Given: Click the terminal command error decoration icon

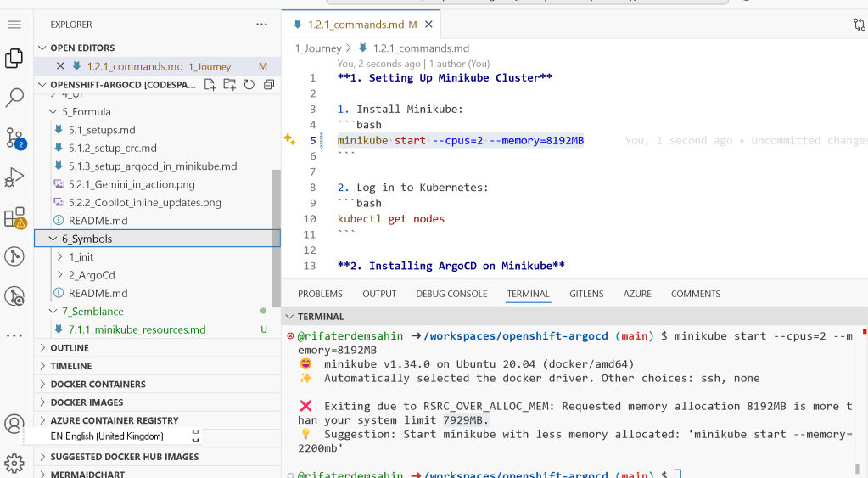Looking at the screenshot, I should click(x=291, y=335).
